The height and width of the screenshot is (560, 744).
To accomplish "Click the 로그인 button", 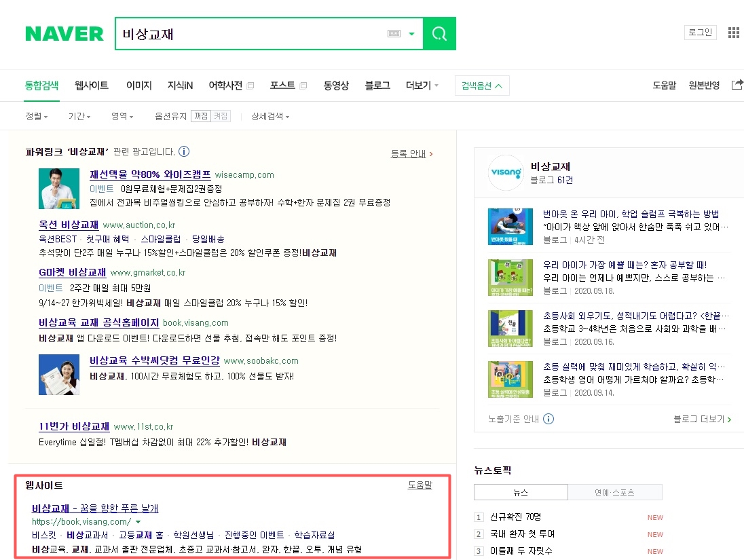I will [x=700, y=33].
